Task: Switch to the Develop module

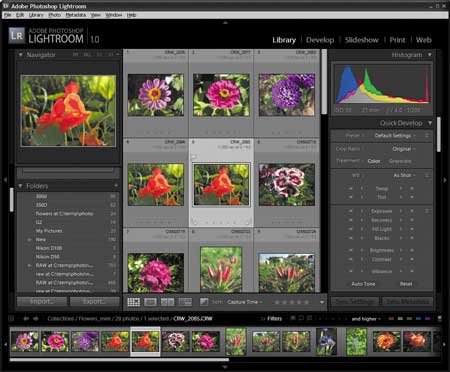Action: click(x=320, y=40)
